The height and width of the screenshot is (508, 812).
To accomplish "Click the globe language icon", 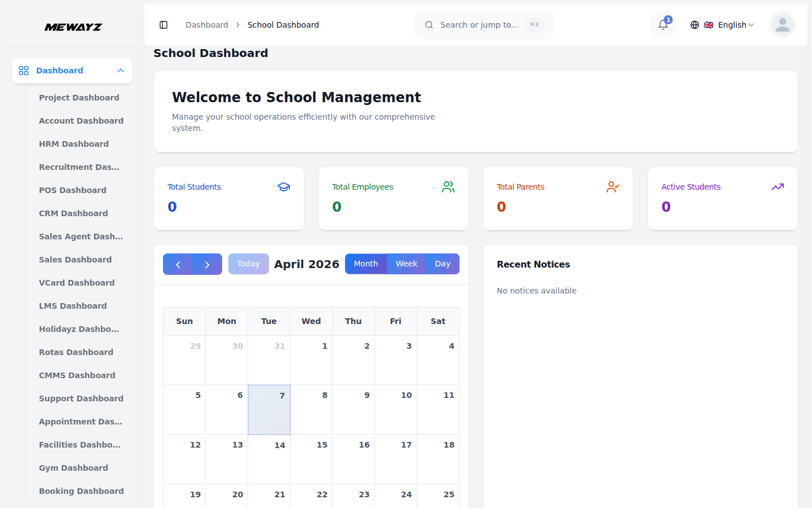I will [x=695, y=25].
